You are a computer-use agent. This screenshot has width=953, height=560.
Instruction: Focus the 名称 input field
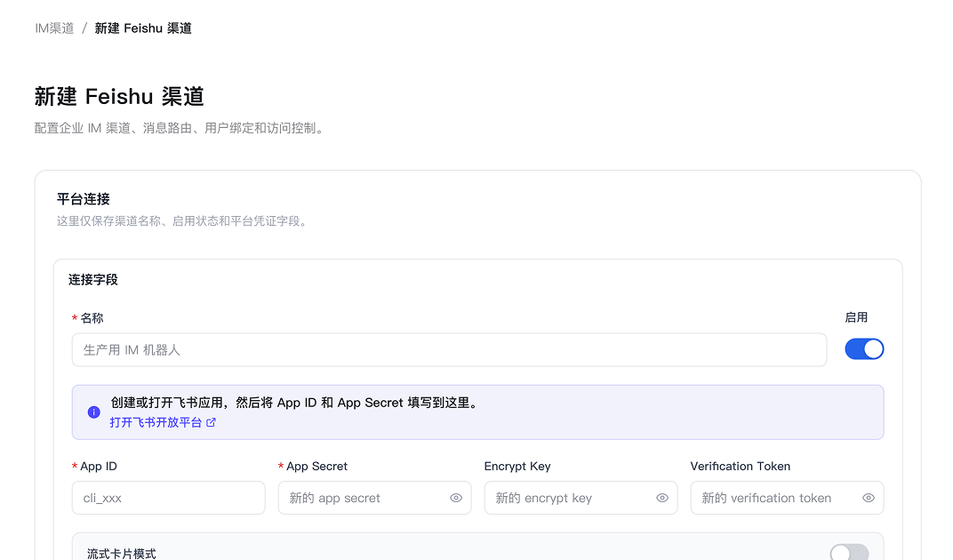tap(449, 349)
